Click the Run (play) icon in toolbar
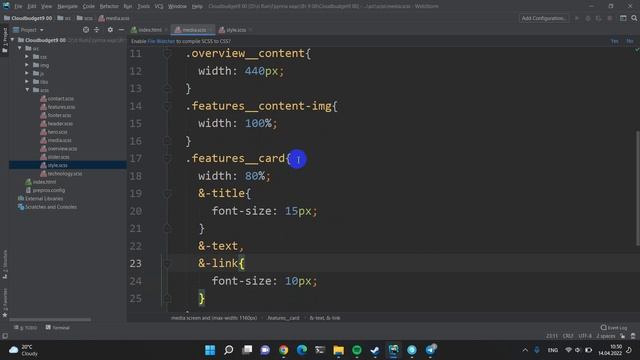640x360 pixels. pos(577,18)
